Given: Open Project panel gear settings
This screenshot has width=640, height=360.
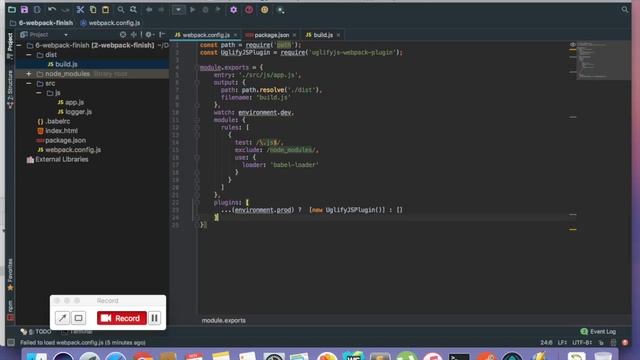Looking at the screenshot, I should coord(149,35).
